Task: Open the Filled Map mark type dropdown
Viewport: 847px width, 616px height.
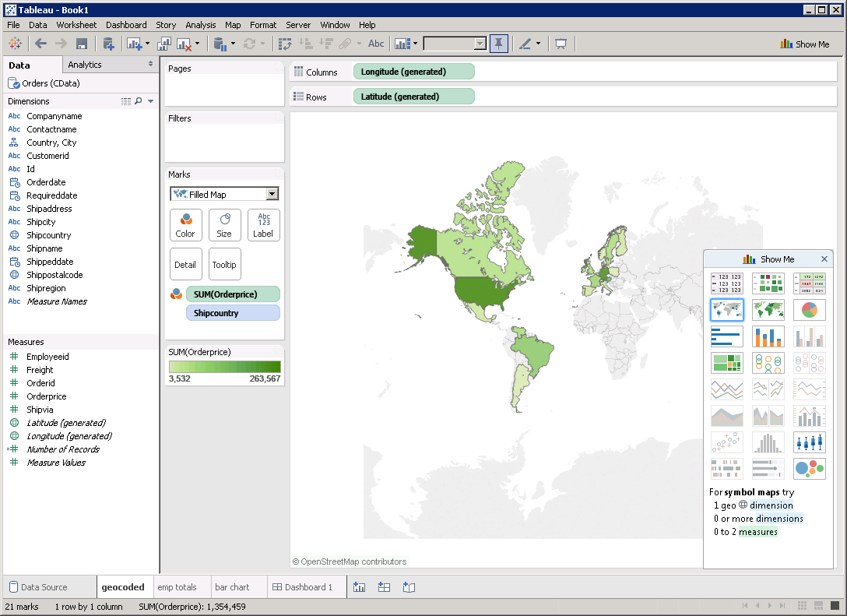Action: [272, 194]
